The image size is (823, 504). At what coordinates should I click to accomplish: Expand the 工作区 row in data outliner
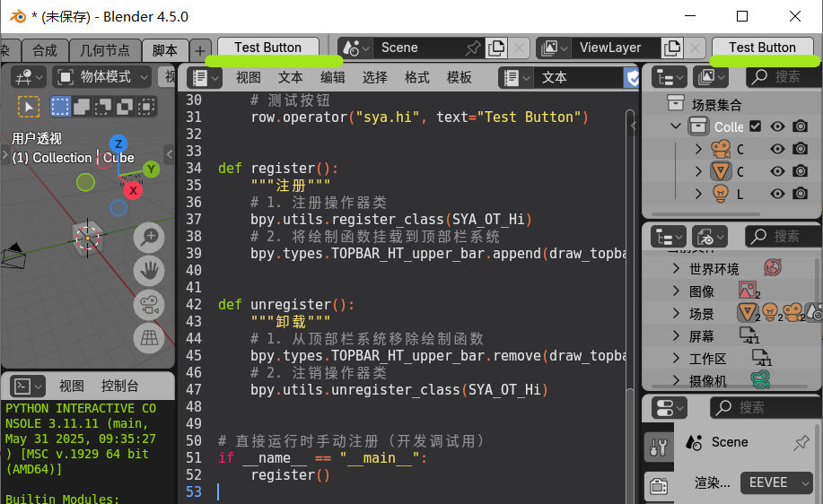[676, 358]
